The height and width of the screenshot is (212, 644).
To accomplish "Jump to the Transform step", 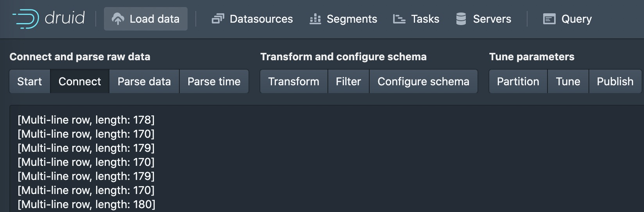I will (x=293, y=81).
